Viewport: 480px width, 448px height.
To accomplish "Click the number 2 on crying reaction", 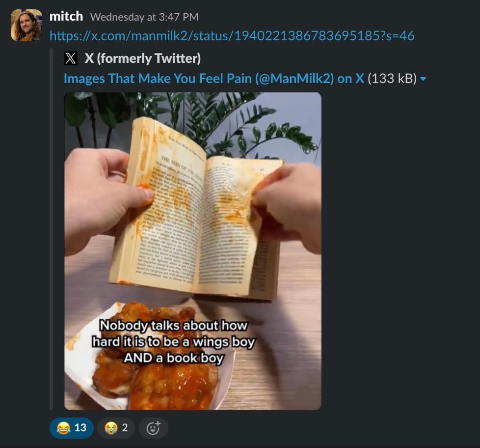I will click(125, 428).
